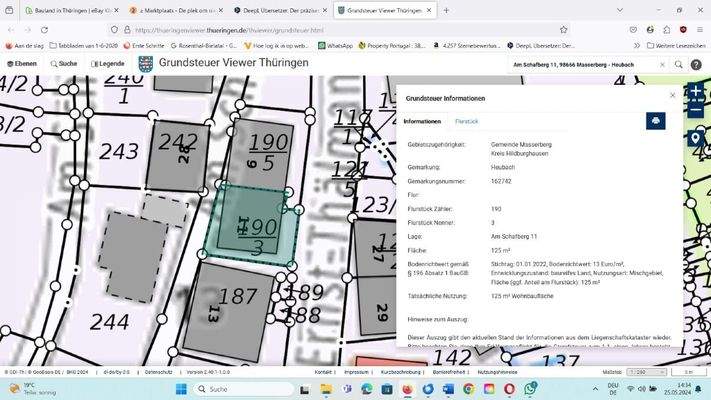Zoom out of the map with minus button
711x400 pixels.
pyautogui.click(x=696, y=111)
